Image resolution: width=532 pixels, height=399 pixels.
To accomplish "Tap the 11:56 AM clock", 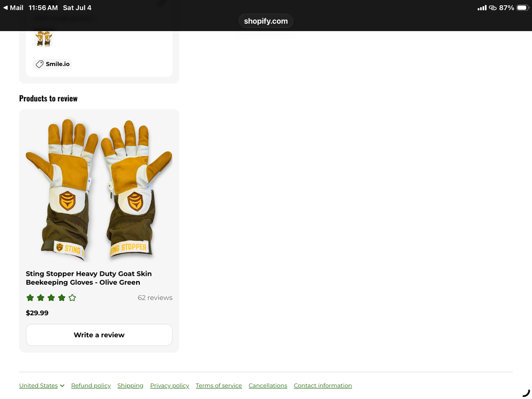I will coord(43,7).
